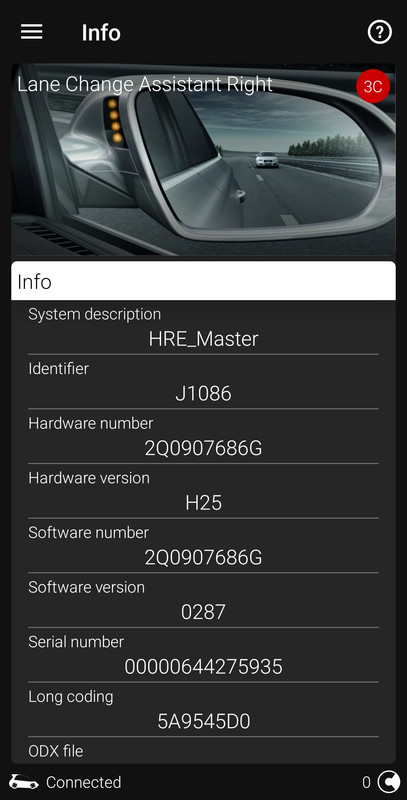Tap the Connected status text
Screen dimensions: 407x800
[x=84, y=782]
